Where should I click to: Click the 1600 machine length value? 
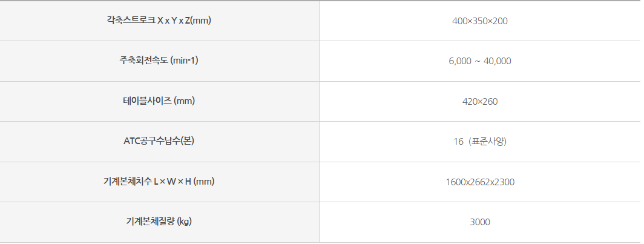pyautogui.click(x=455, y=182)
